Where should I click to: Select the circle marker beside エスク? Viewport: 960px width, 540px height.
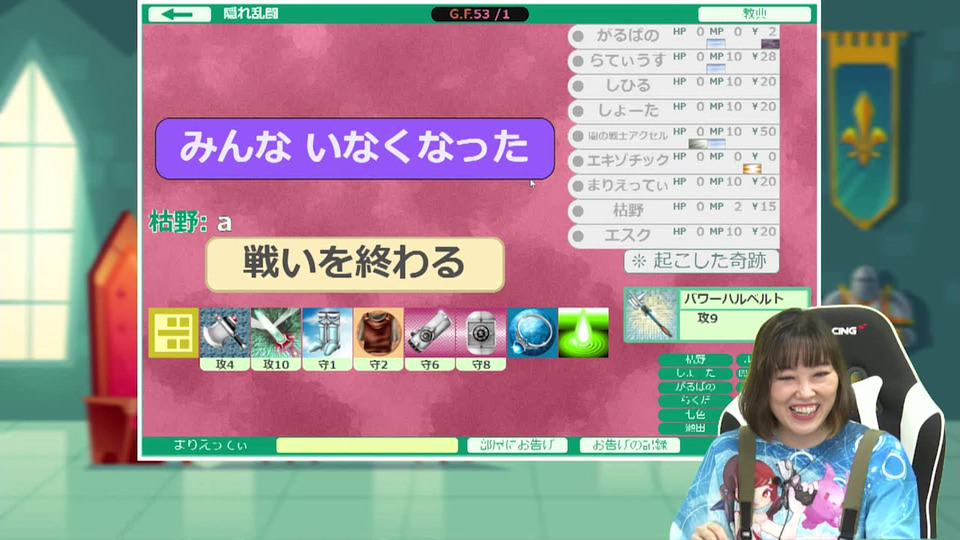[x=577, y=236]
